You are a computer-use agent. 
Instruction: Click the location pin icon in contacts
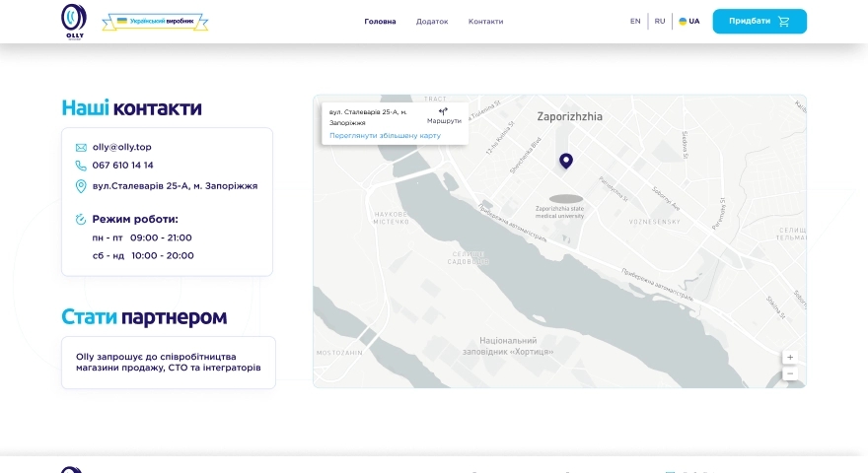[x=81, y=186]
